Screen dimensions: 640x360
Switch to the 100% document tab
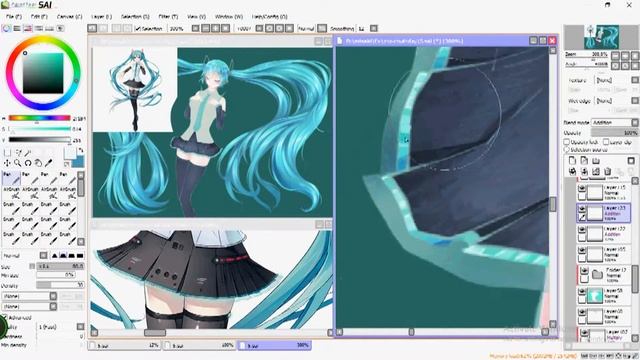pos(200,345)
